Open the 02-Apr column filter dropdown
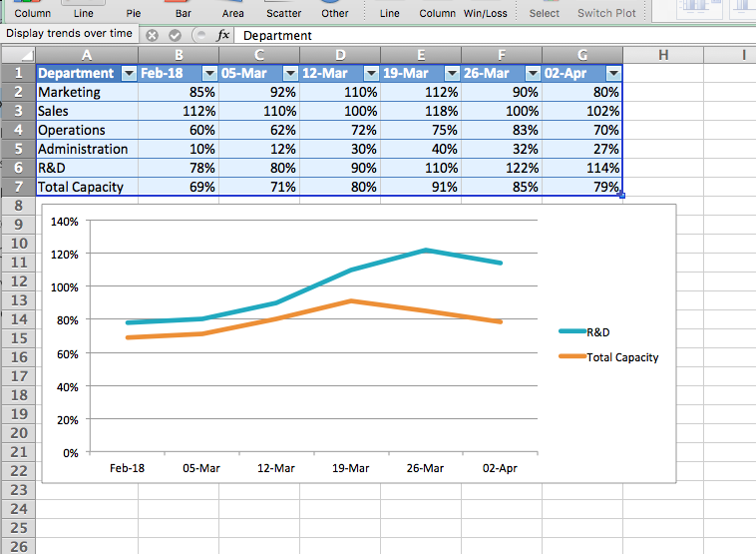This screenshot has height=554, width=756. pyautogui.click(x=613, y=73)
